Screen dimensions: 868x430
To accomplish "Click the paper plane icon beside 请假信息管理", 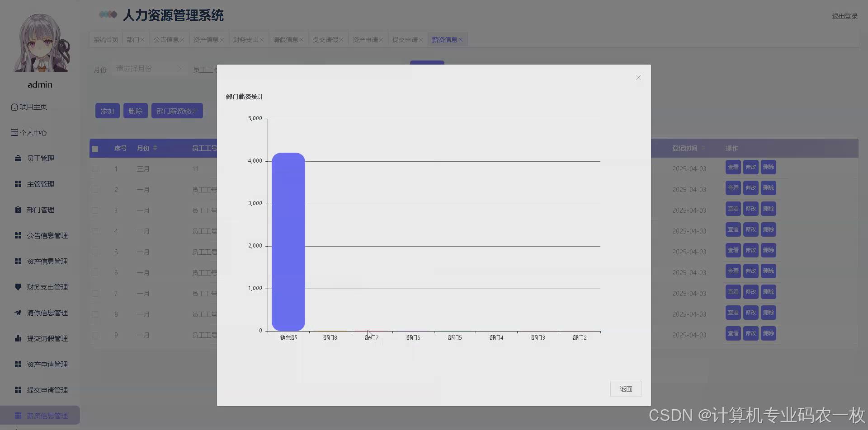I will (x=18, y=313).
